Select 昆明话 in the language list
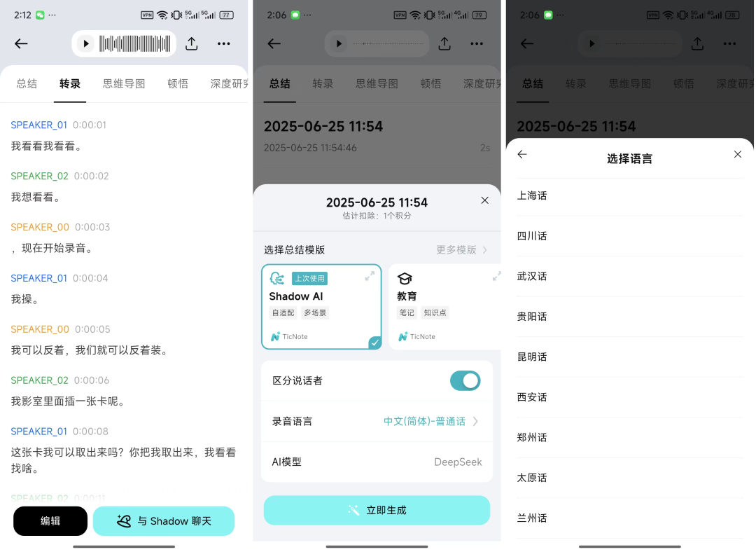756x552 pixels. 630,357
